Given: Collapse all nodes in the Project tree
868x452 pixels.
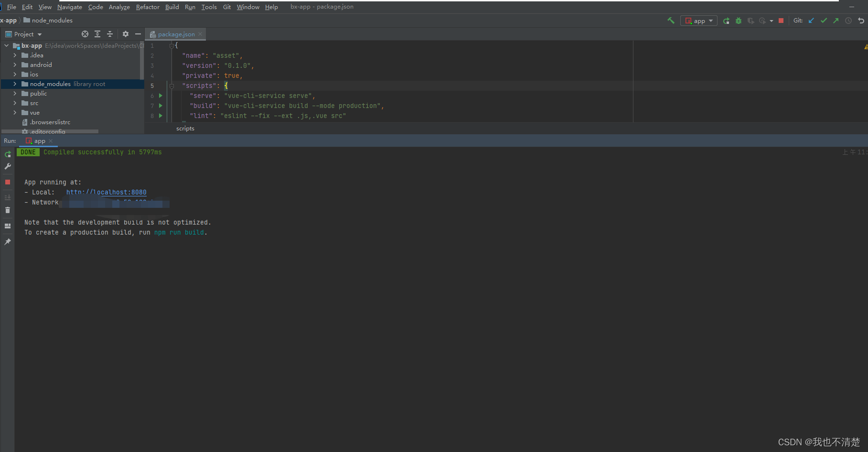Looking at the screenshot, I should (x=109, y=34).
